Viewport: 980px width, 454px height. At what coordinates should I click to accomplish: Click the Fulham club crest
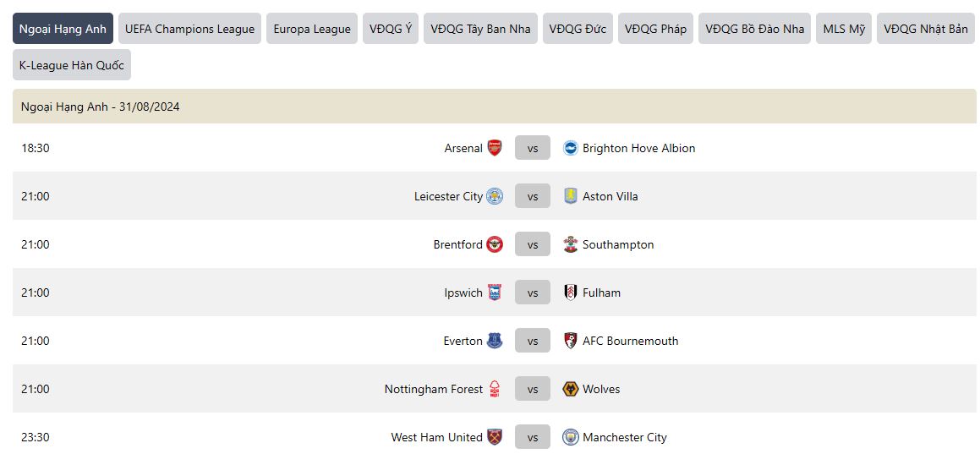(571, 293)
